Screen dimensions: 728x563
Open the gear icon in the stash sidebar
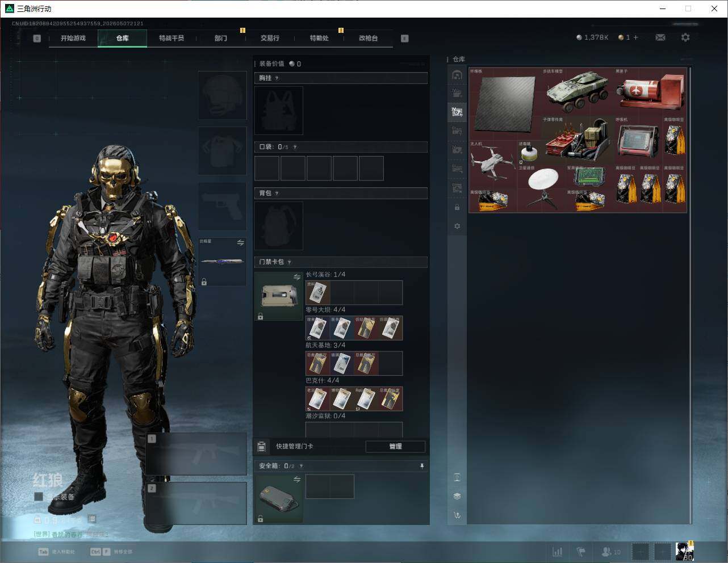point(457,226)
